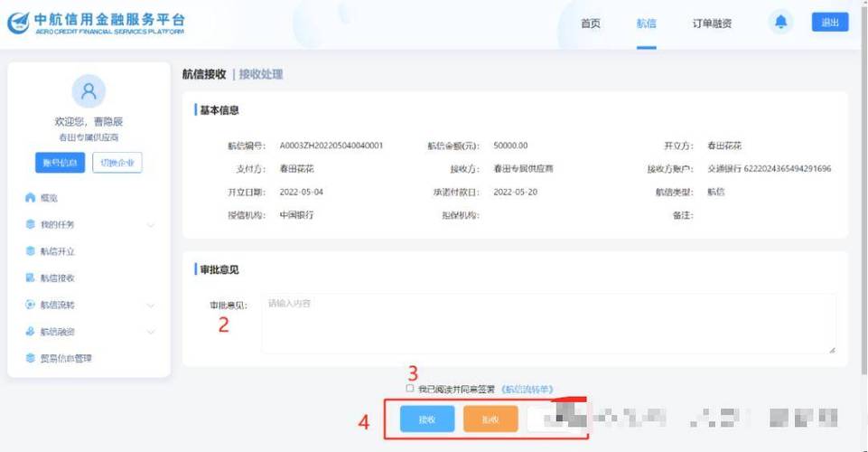
Task: Expand the 航信流转 chevron
Action: point(151,306)
